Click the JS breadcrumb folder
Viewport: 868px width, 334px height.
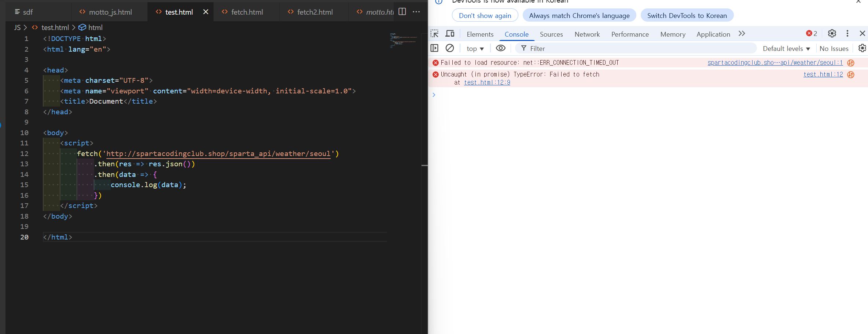17,27
